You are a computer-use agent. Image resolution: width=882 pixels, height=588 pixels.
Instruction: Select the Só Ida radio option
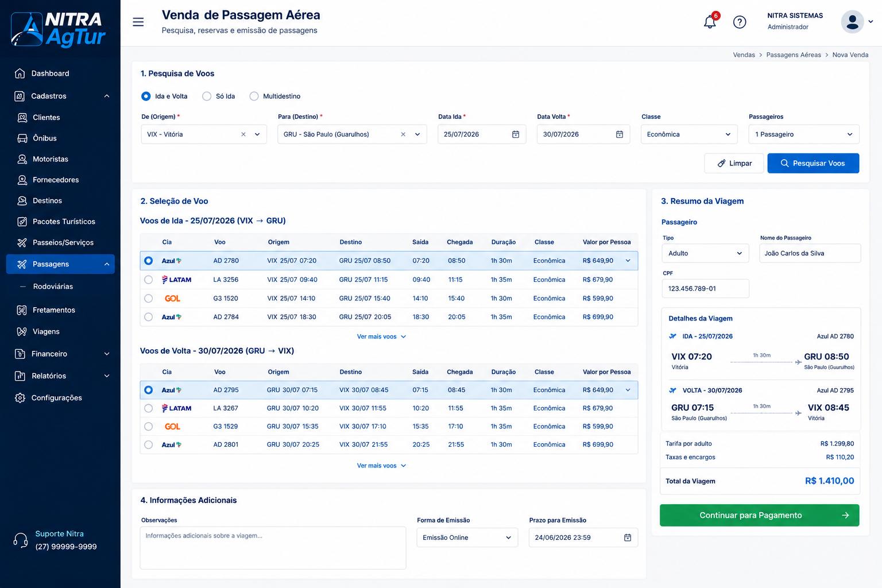[207, 96]
